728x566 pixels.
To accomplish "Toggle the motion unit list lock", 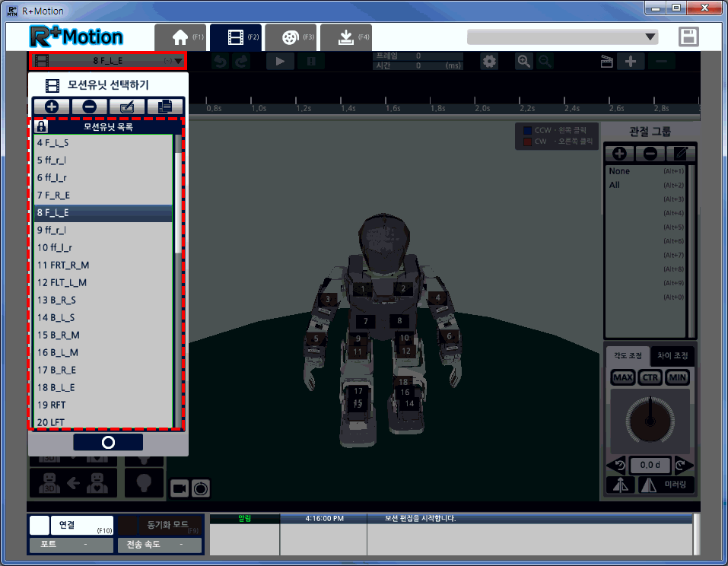I will point(41,127).
